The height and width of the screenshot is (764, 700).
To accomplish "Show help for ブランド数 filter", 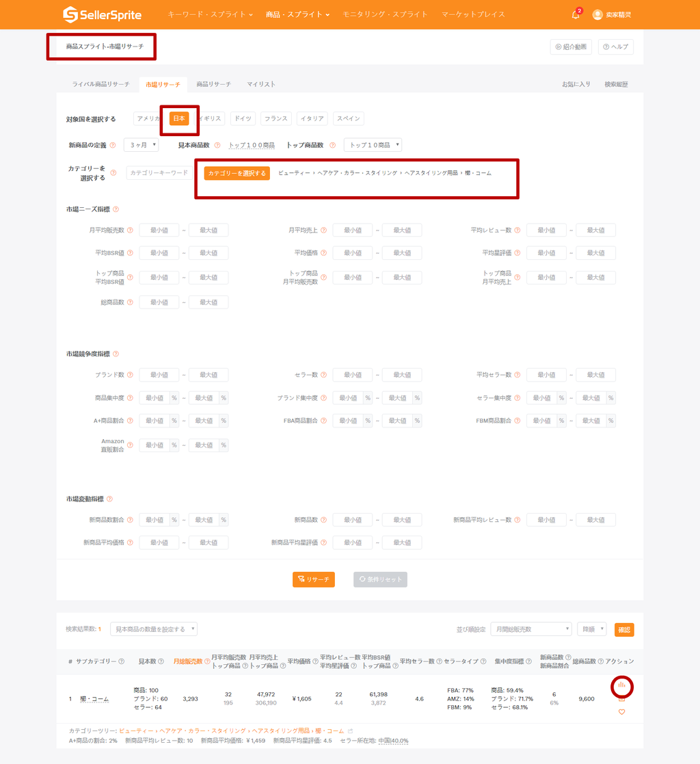I will pos(130,375).
